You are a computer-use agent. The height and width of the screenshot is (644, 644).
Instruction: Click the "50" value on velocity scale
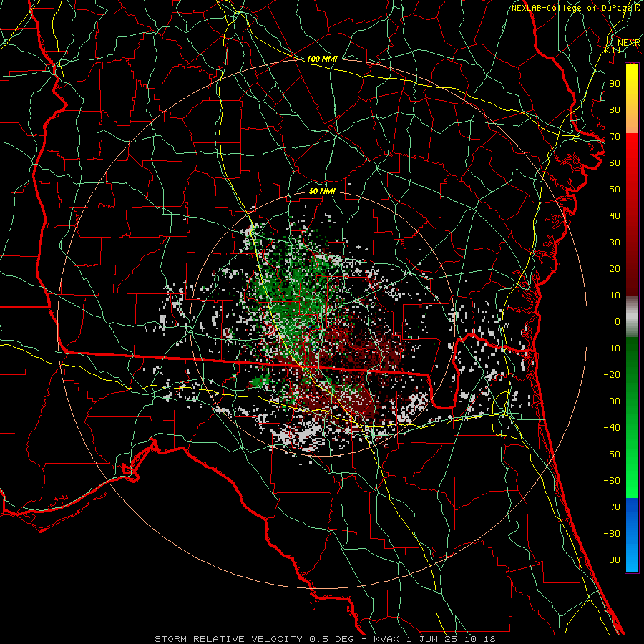coord(615,190)
